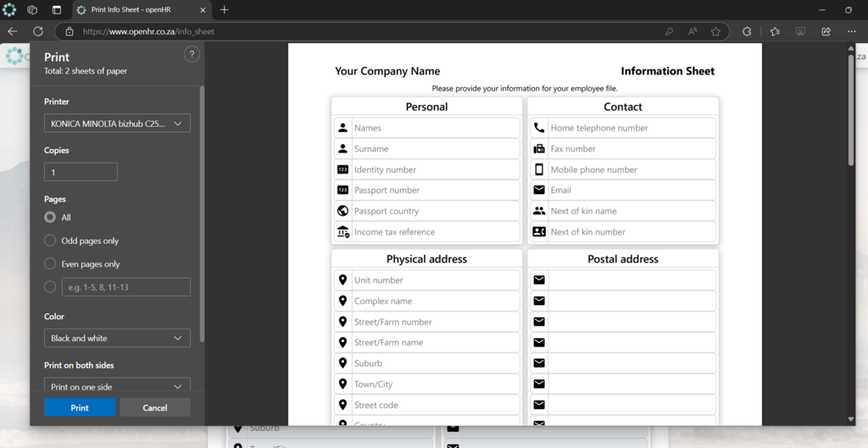Click the browser back arrow
Image resolution: width=868 pixels, height=448 pixels.
click(x=12, y=31)
